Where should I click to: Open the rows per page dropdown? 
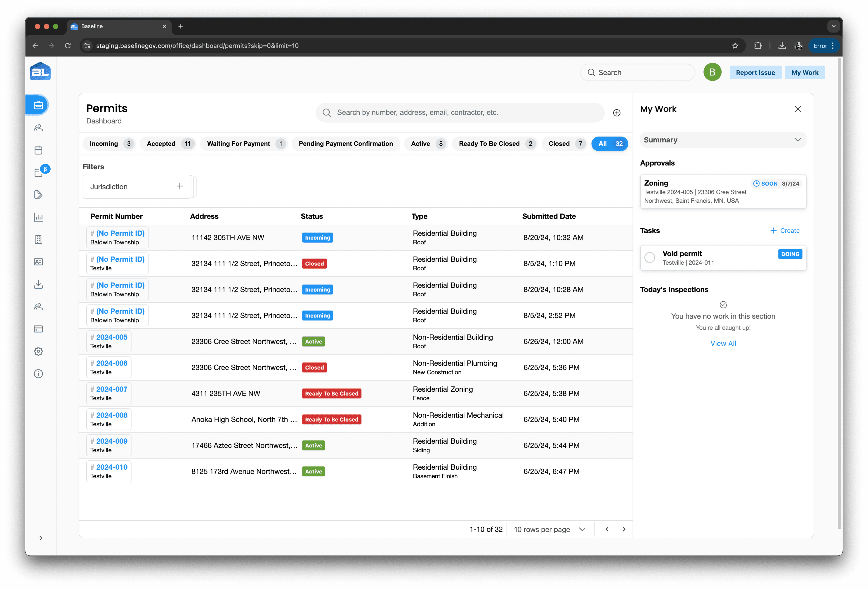pyautogui.click(x=550, y=529)
